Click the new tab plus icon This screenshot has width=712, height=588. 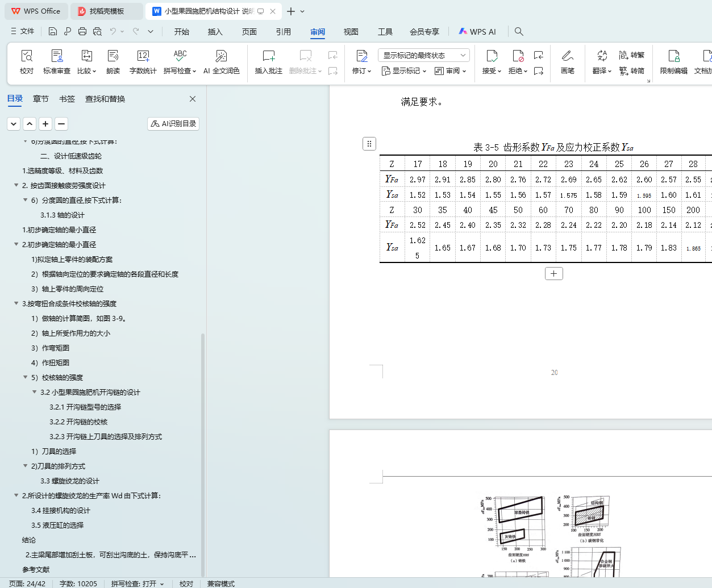point(291,11)
